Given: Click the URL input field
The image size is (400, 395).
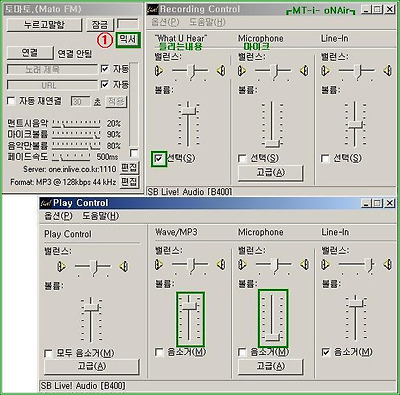Looking at the screenshot, I should click(52, 85).
